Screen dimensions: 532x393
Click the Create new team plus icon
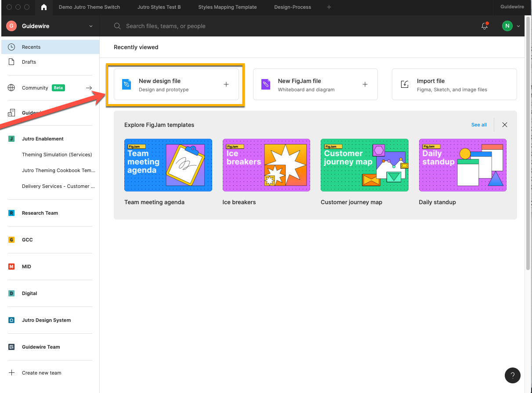click(12, 373)
